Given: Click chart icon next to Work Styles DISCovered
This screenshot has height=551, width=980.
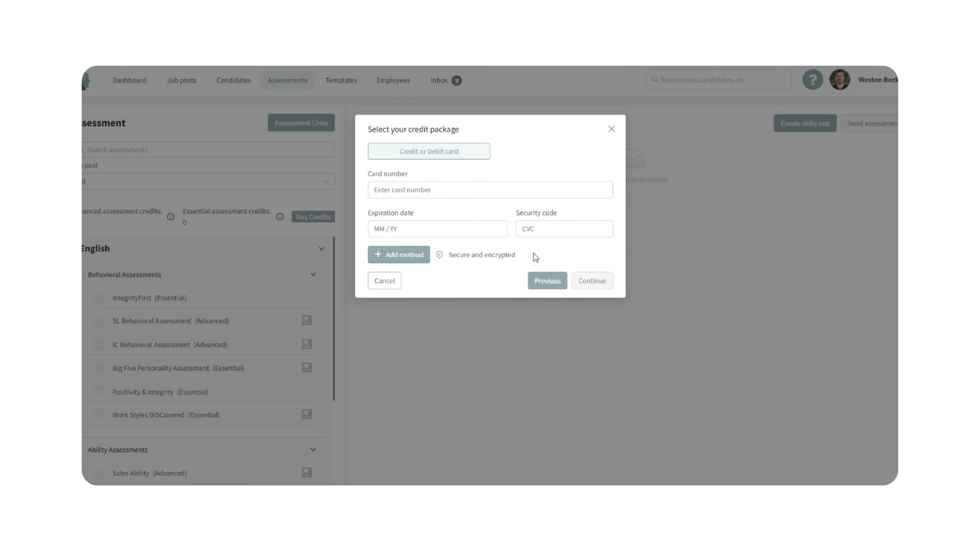Looking at the screenshot, I should click(x=307, y=414).
